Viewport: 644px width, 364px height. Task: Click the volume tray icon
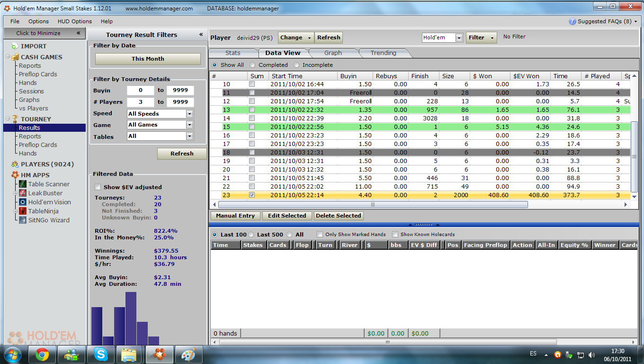tap(592, 355)
